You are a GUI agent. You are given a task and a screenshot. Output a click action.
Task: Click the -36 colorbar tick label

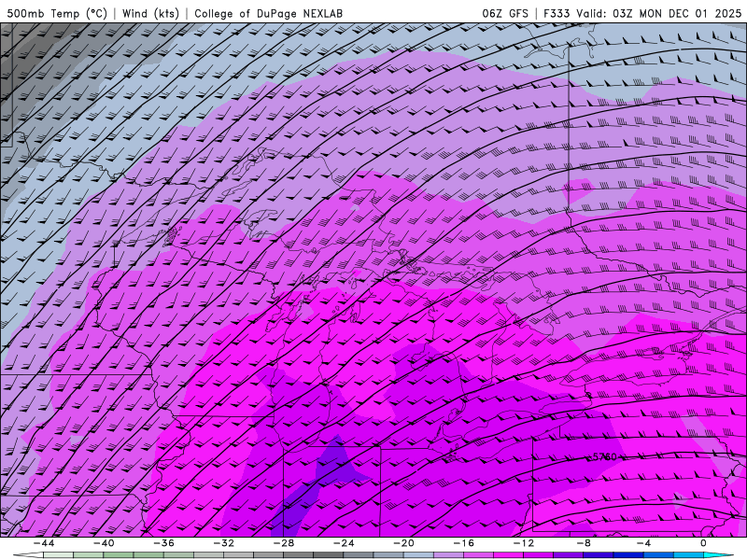(x=164, y=543)
